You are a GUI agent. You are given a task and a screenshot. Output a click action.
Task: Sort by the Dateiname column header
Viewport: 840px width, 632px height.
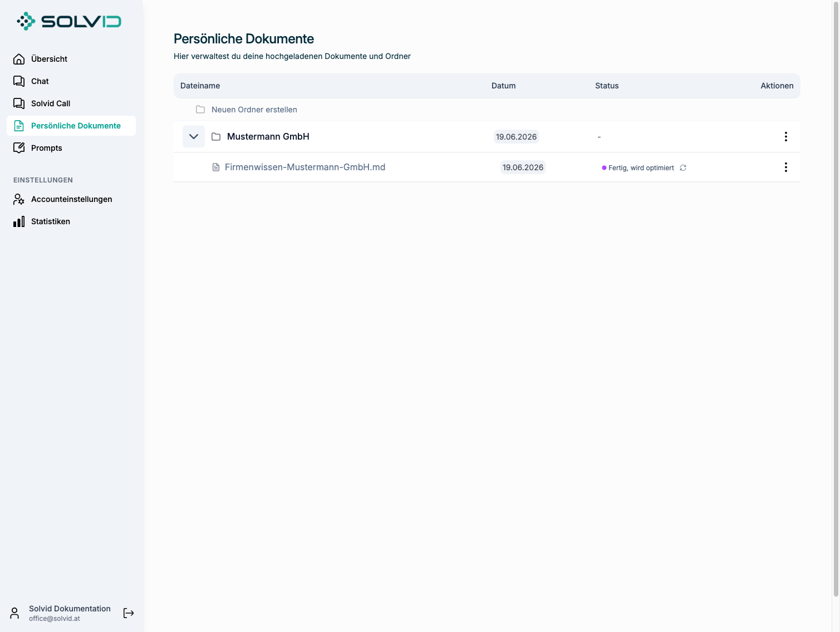click(200, 86)
